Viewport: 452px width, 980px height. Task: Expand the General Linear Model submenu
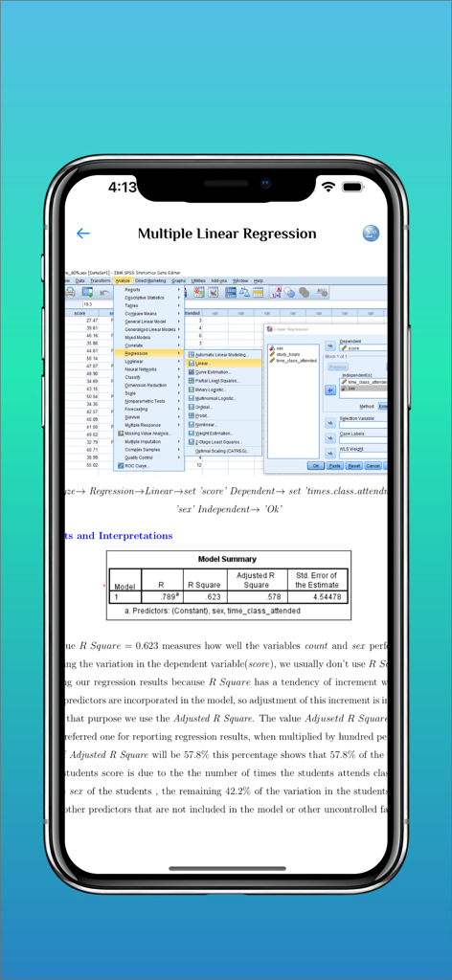(148, 322)
